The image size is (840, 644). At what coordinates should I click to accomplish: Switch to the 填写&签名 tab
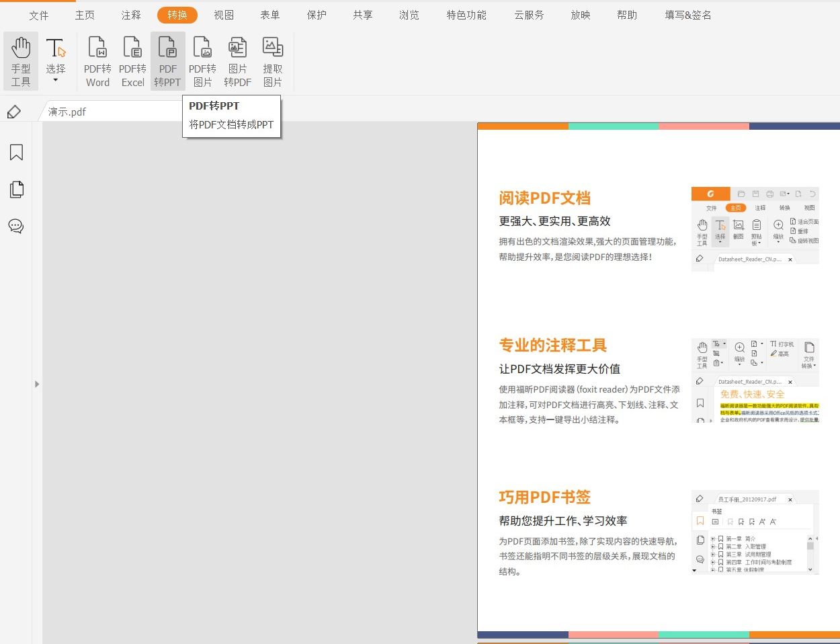coord(687,15)
